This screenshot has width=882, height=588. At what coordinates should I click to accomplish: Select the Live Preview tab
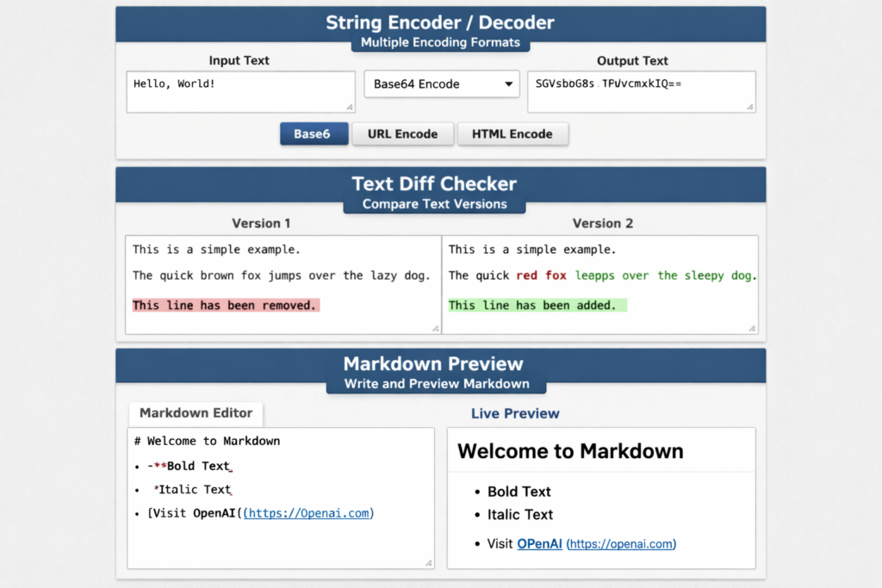click(x=515, y=414)
